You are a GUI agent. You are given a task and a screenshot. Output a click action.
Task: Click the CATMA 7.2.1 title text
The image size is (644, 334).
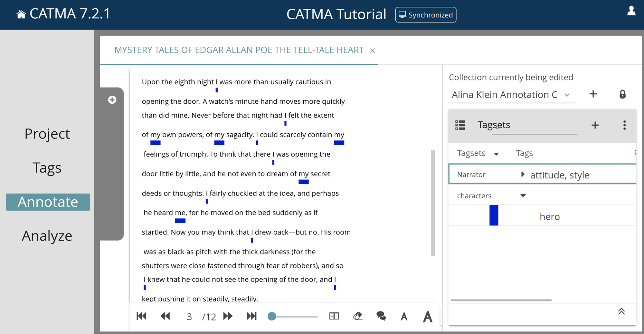pos(70,14)
